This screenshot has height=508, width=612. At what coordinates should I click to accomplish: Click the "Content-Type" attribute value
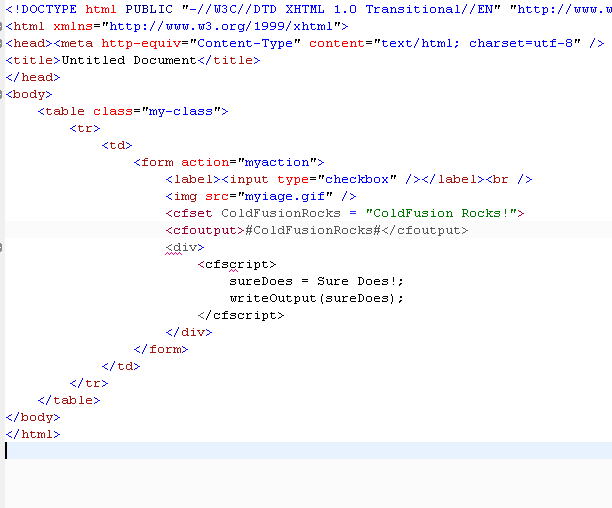pos(245,43)
